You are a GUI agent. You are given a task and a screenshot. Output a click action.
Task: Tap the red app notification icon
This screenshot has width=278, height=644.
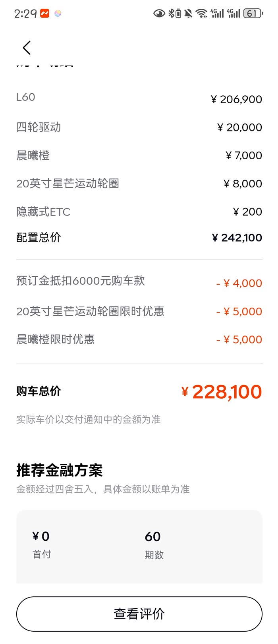44,13
